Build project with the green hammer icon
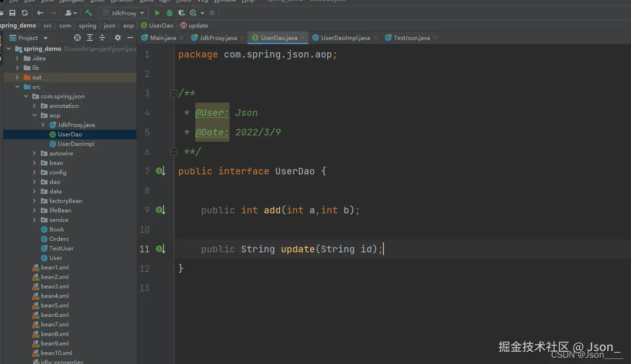 pos(89,13)
